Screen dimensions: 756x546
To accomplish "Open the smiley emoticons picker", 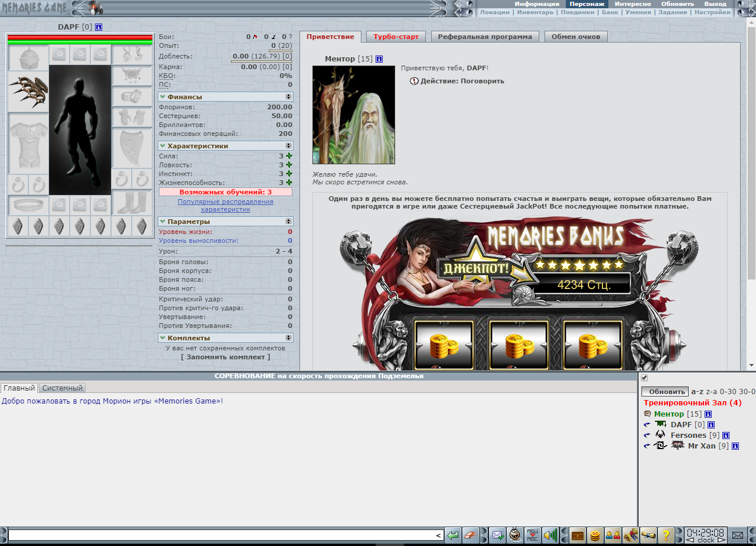I will point(516,535).
